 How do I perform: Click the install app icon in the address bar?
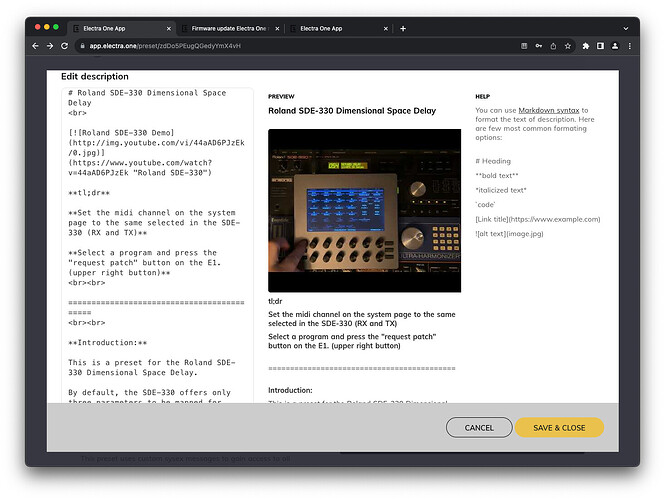(524, 46)
